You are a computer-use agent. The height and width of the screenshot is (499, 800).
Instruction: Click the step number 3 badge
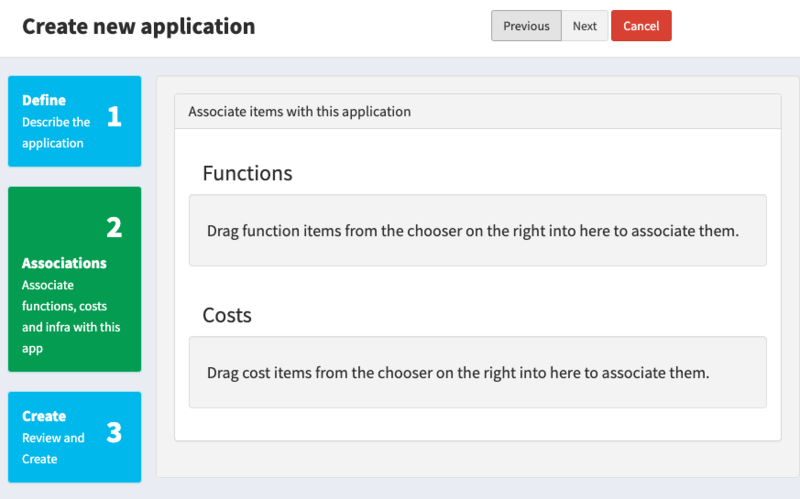114,432
